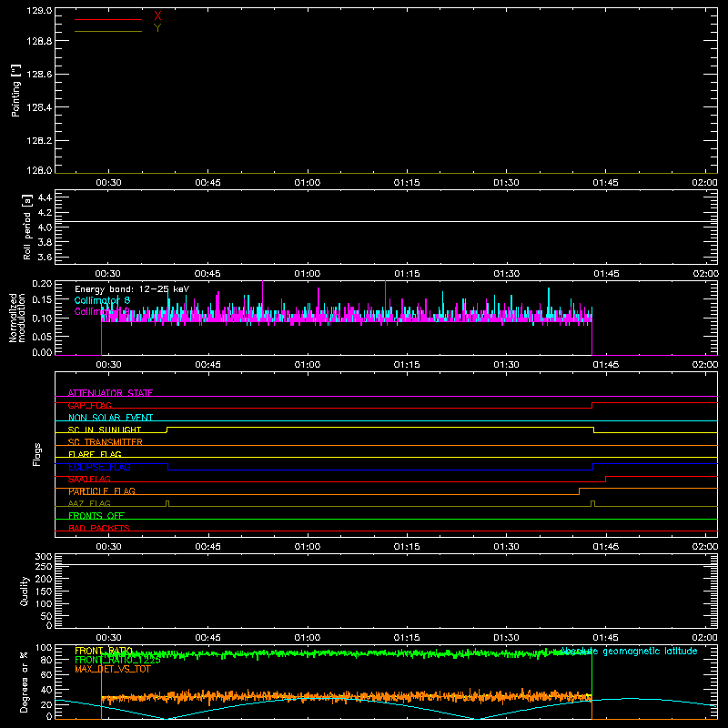Click 01:15 time label under modulation plot
The height and width of the screenshot is (728, 728).
coord(407,365)
